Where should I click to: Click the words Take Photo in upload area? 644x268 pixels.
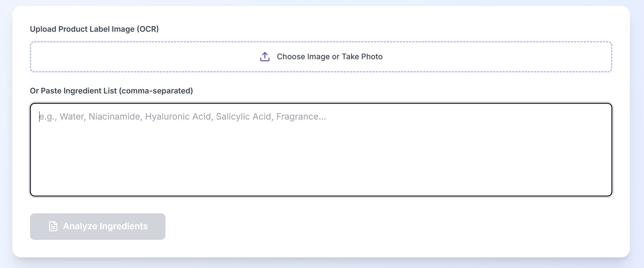(x=362, y=57)
